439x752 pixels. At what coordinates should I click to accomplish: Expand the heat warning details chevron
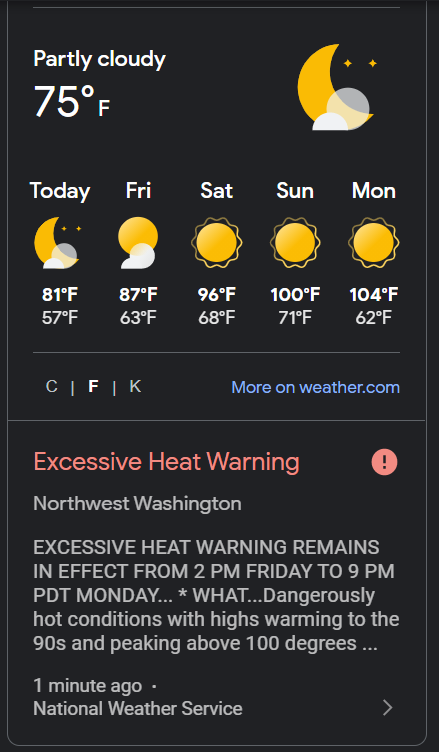[388, 707]
